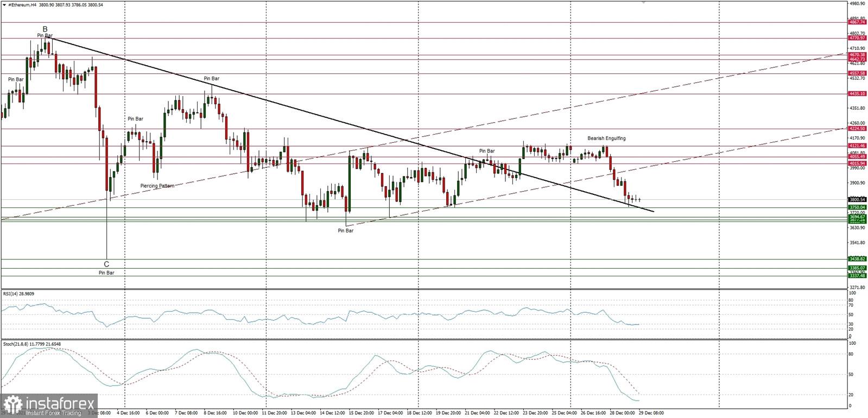Select the 4642.73 resistance price tag

[857, 59]
